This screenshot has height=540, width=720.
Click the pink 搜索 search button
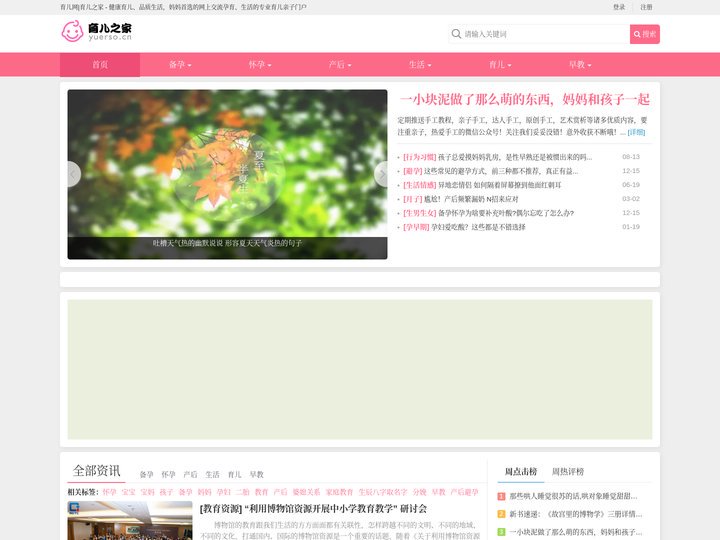pos(645,34)
